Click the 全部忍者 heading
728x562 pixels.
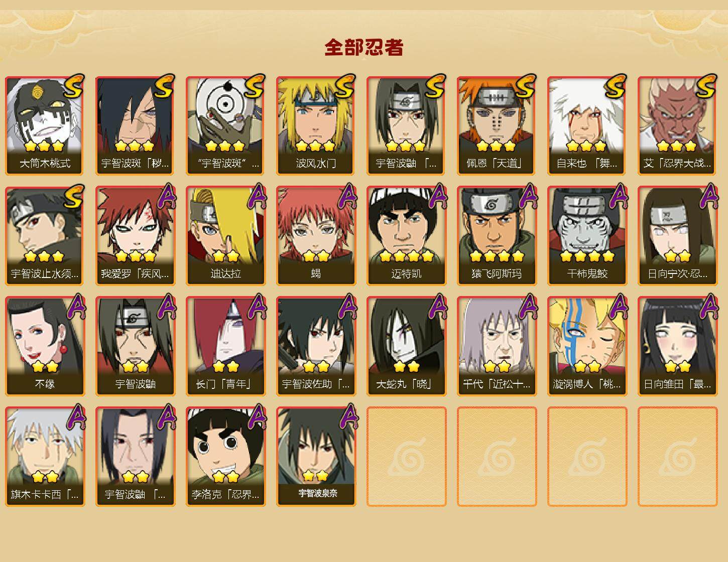[364, 48]
